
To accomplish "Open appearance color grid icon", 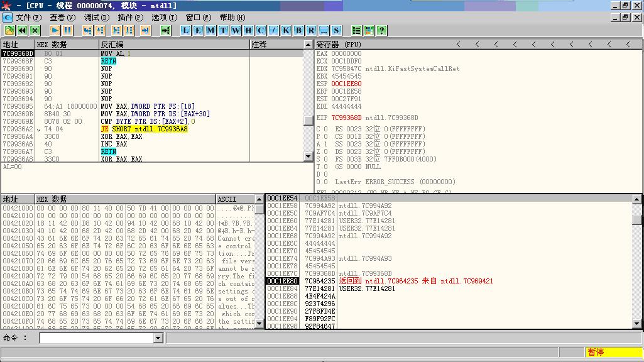I will 369,30.
